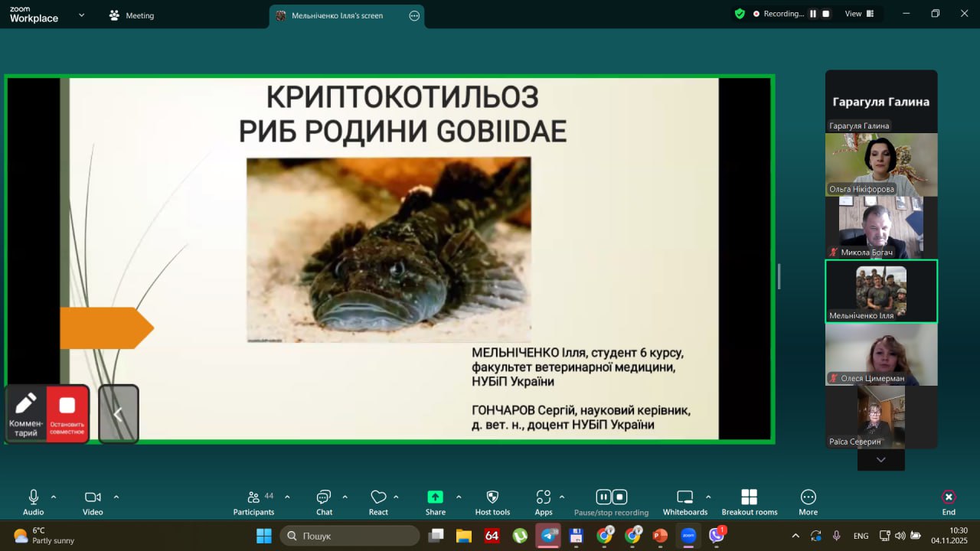Pause the recording in bottom toolbar
This screenshot has width=980, height=551.
(x=603, y=497)
